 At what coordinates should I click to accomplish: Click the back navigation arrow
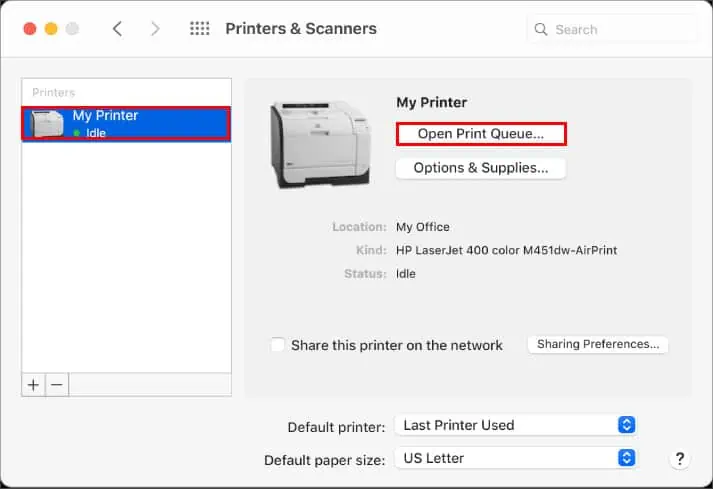click(x=117, y=29)
